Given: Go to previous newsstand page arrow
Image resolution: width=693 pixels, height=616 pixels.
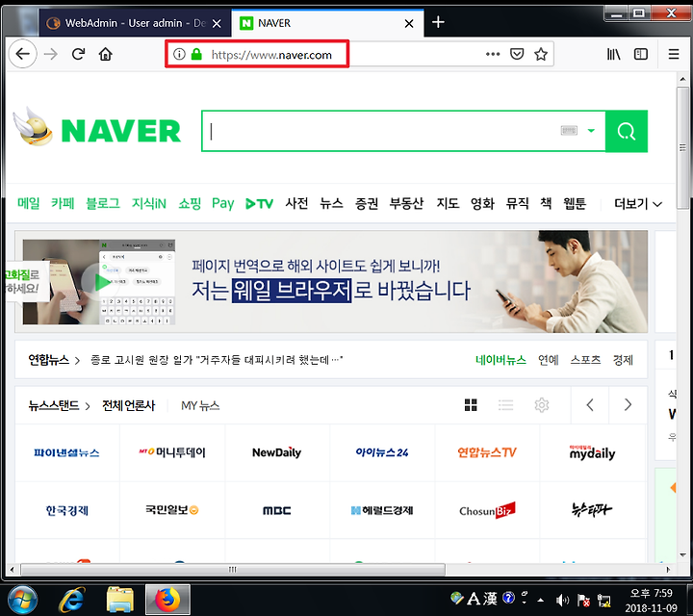Looking at the screenshot, I should pyautogui.click(x=590, y=405).
